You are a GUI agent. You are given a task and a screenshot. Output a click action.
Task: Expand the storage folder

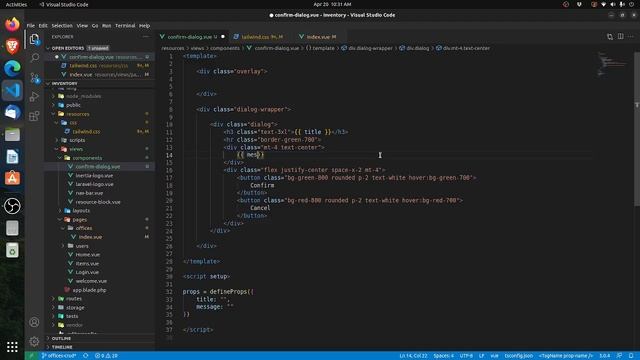tap(75, 307)
